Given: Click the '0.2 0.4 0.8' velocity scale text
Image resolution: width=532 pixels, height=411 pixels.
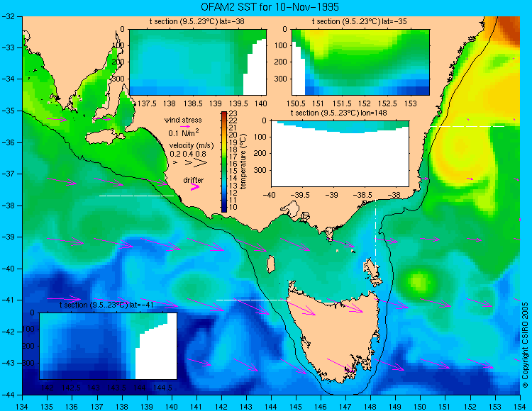Looking at the screenshot, I should click(188, 154).
